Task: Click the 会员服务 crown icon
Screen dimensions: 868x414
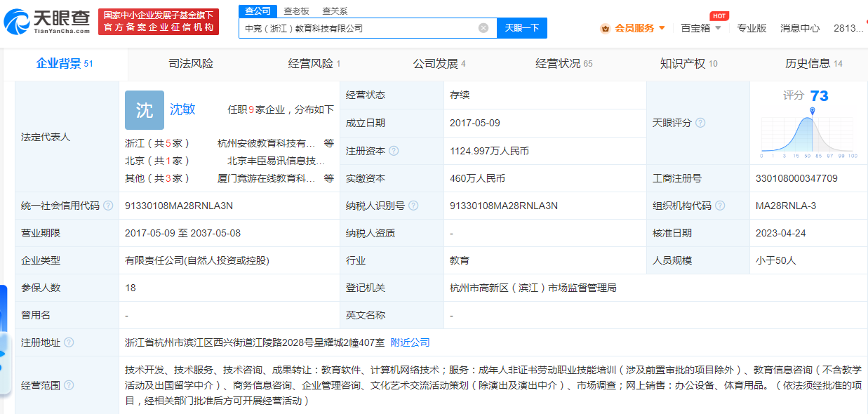Action: pos(606,28)
